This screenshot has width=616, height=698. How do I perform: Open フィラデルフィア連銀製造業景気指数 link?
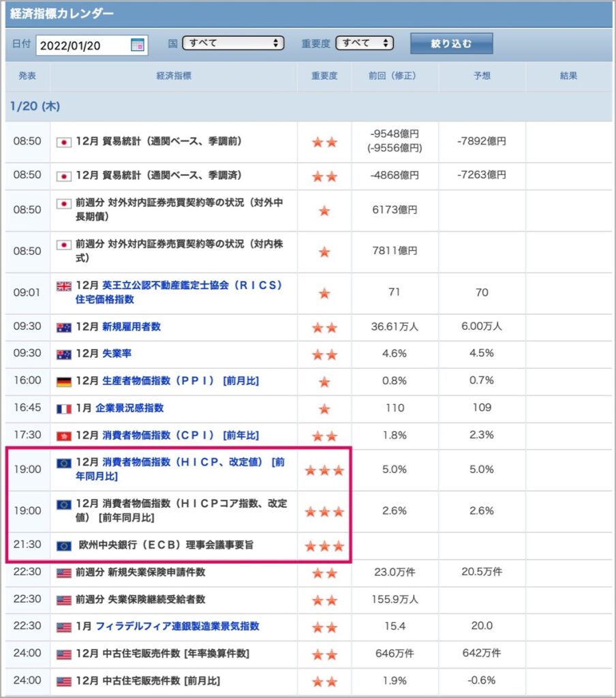[x=177, y=626]
